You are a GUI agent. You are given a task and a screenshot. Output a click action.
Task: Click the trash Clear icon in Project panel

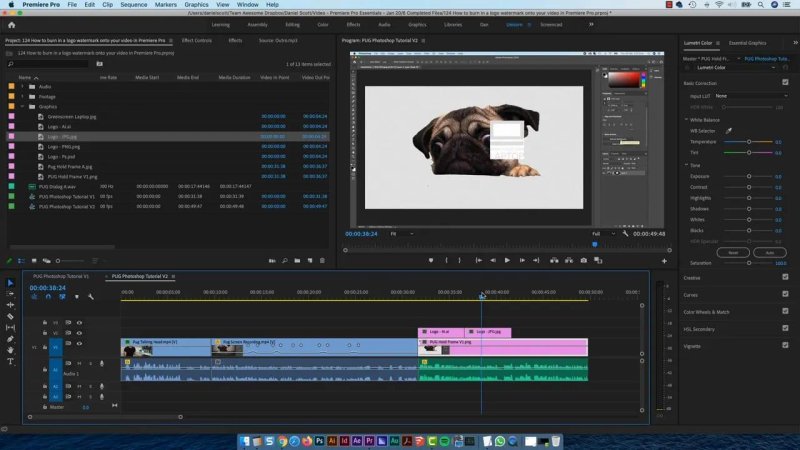(x=322, y=261)
